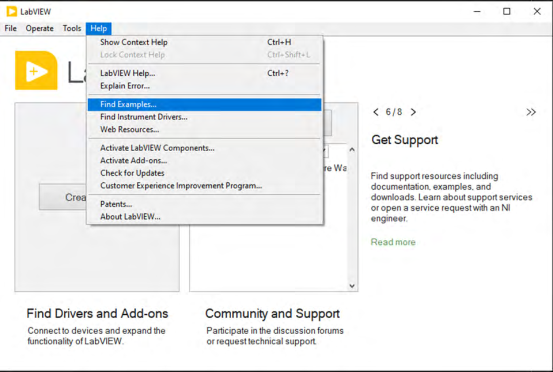
Task: Select Activate Add-ons...
Action: (x=205, y=160)
